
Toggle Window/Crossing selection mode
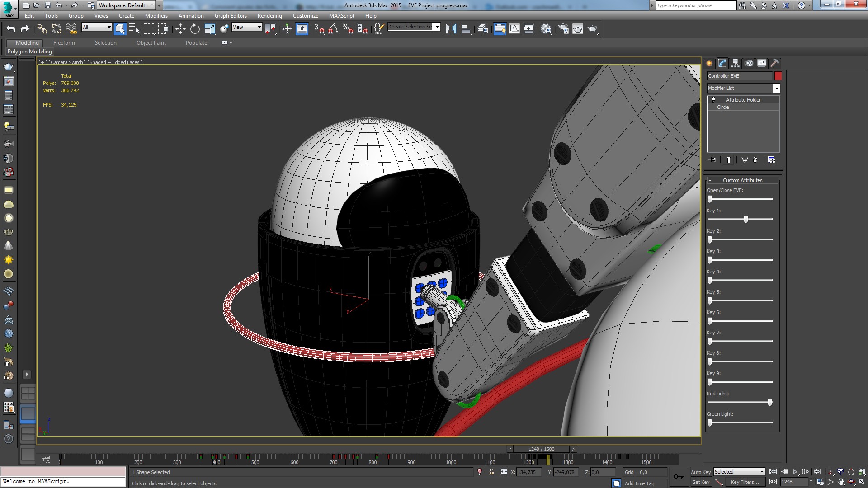pyautogui.click(x=164, y=29)
